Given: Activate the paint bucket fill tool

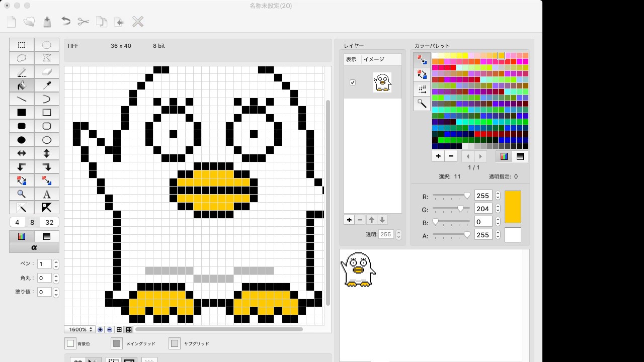Looking at the screenshot, I should click(x=22, y=85).
